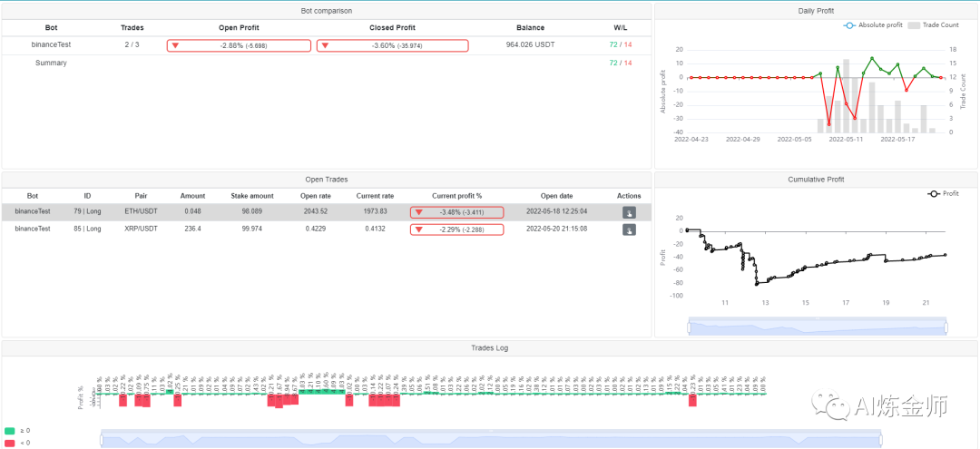Force exit the XRP/USDT trade via action icon
This screenshot has width=980, height=449.
[629, 229]
